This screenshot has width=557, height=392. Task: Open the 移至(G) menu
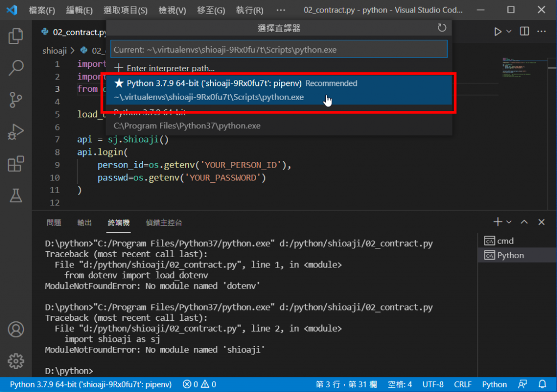coord(211,10)
